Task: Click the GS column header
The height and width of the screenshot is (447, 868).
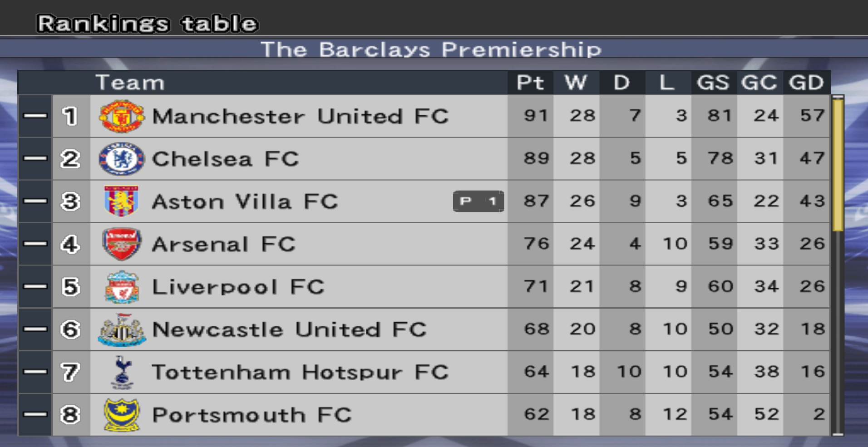Action: pyautogui.click(x=713, y=83)
